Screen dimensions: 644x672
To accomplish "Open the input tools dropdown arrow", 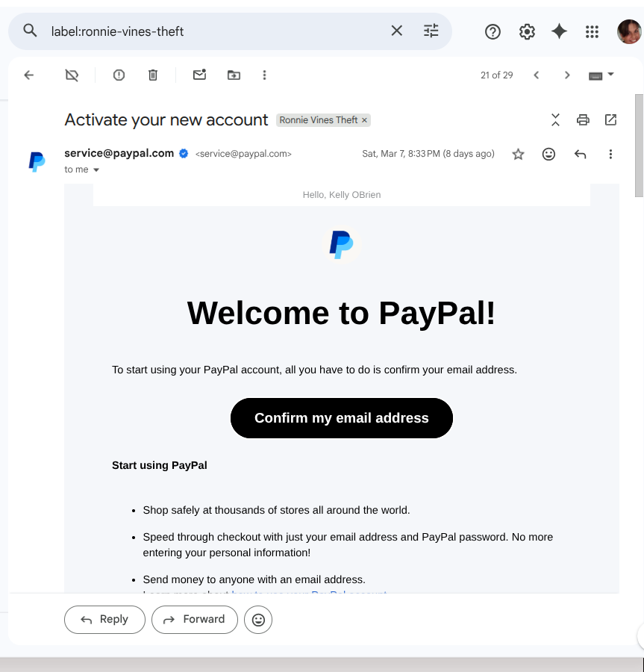I will (611, 74).
